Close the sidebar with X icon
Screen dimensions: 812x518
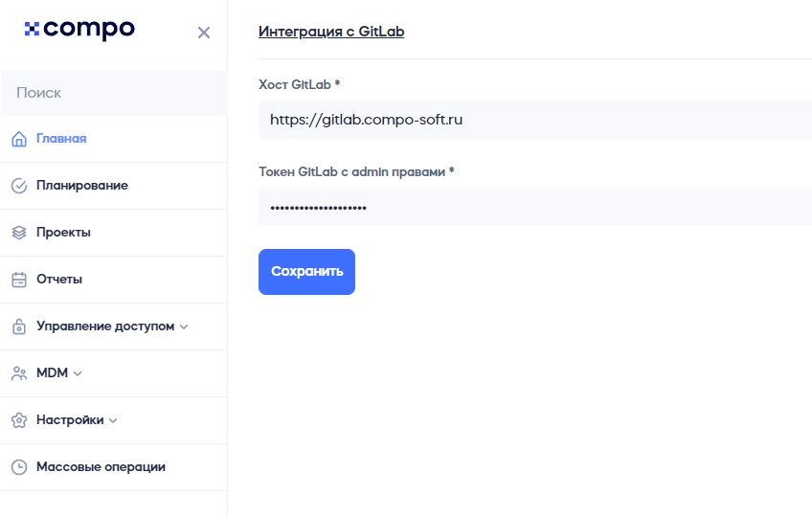[204, 33]
